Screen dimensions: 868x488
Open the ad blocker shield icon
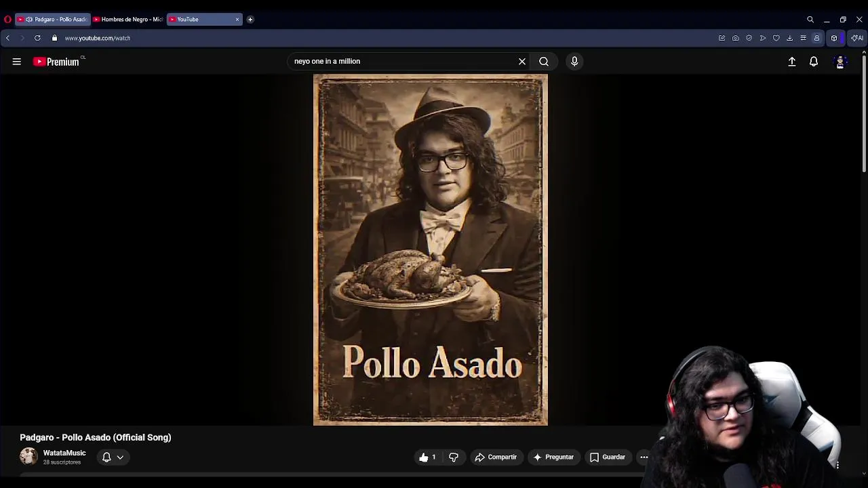pos(749,38)
